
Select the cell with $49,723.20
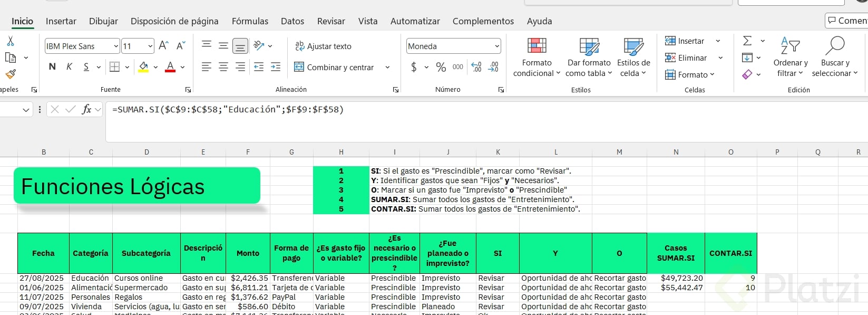click(x=676, y=278)
